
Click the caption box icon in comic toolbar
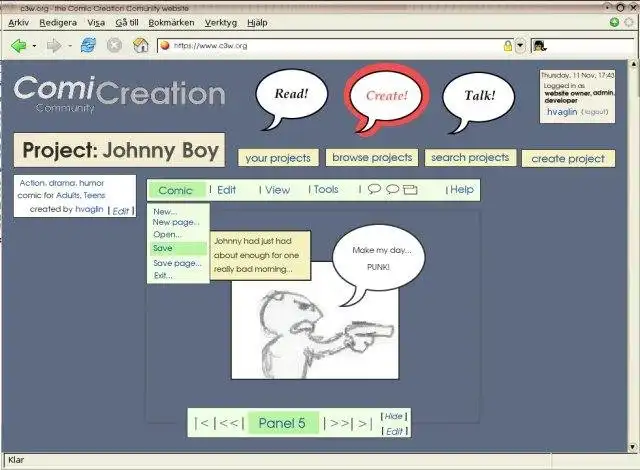click(x=410, y=190)
